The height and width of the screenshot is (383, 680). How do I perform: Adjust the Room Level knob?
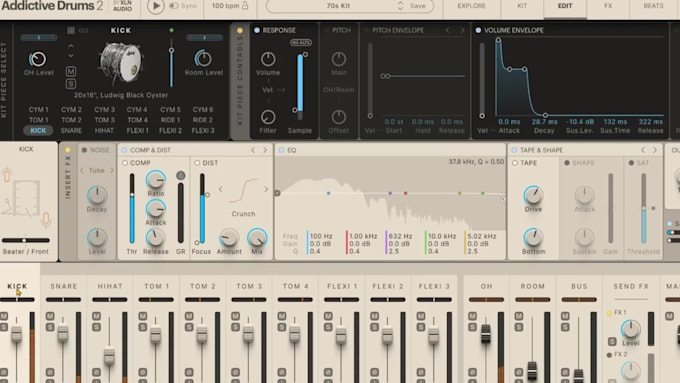(203, 59)
